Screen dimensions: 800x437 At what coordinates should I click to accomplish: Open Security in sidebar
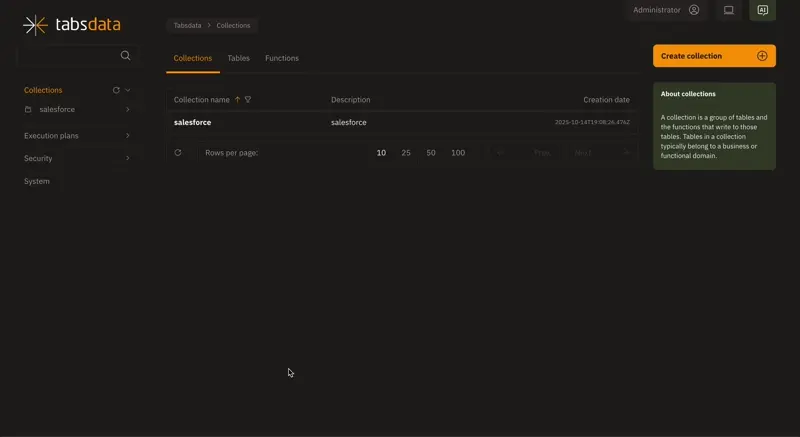(38, 158)
